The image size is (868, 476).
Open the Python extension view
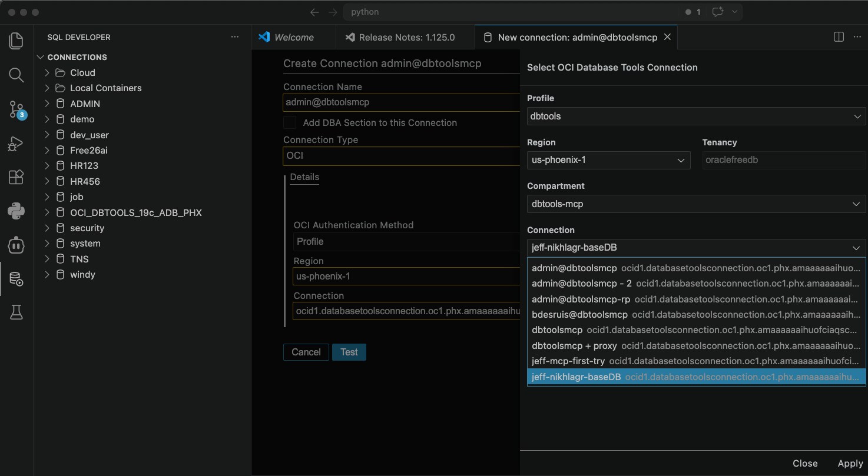16,211
